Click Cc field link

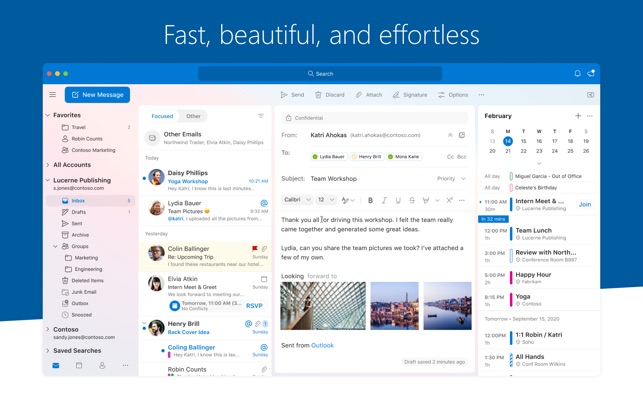450,157
